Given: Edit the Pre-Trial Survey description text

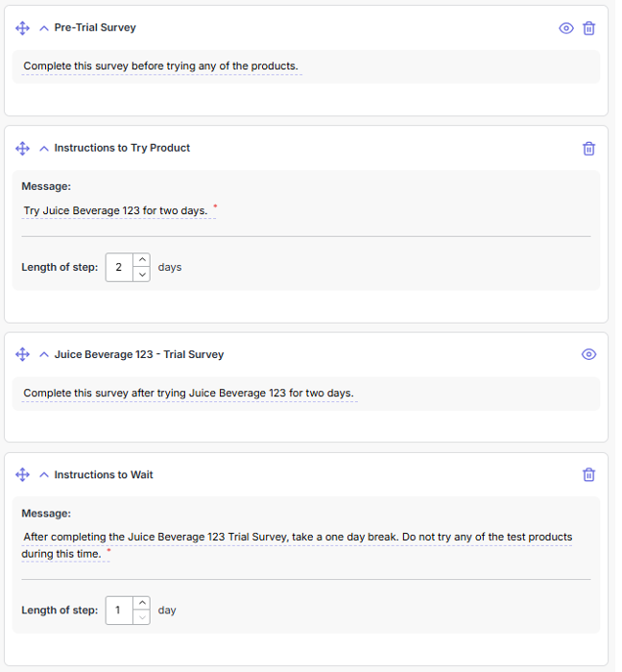Looking at the screenshot, I should click(161, 67).
